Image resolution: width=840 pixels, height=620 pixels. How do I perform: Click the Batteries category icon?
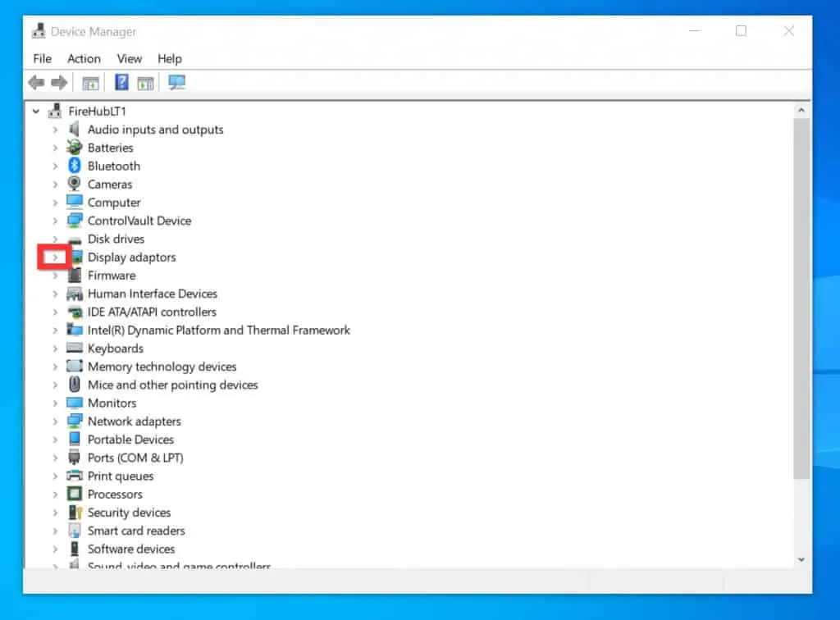(x=74, y=148)
